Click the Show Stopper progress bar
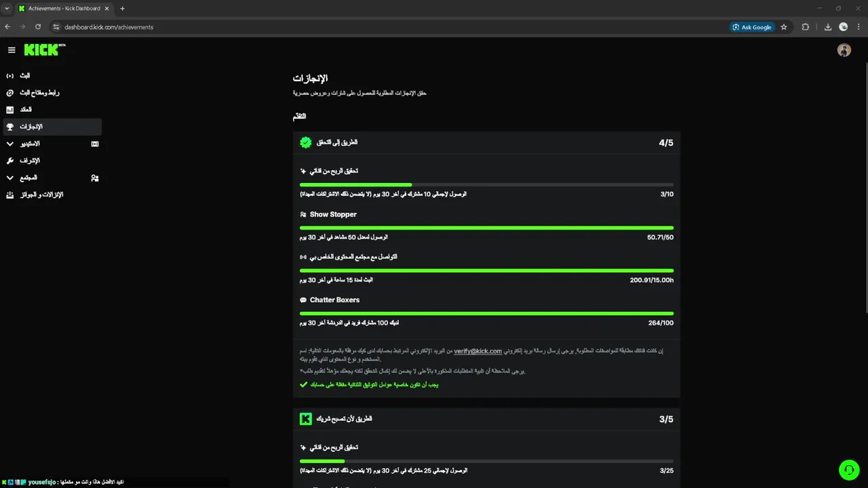This screenshot has height=488, width=868. click(x=486, y=228)
